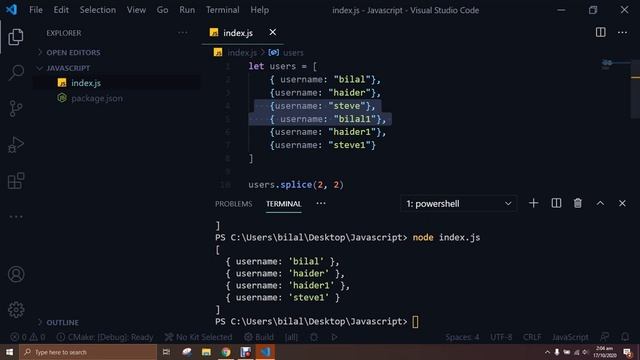Open the Run menu
The width and height of the screenshot is (640, 360).
(187, 10)
